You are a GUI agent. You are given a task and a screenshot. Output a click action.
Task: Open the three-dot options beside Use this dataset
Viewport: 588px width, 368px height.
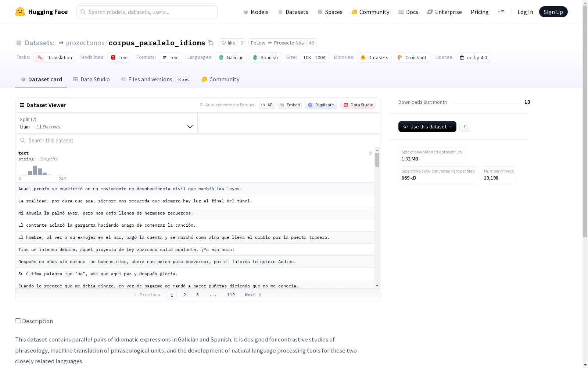coord(465,127)
